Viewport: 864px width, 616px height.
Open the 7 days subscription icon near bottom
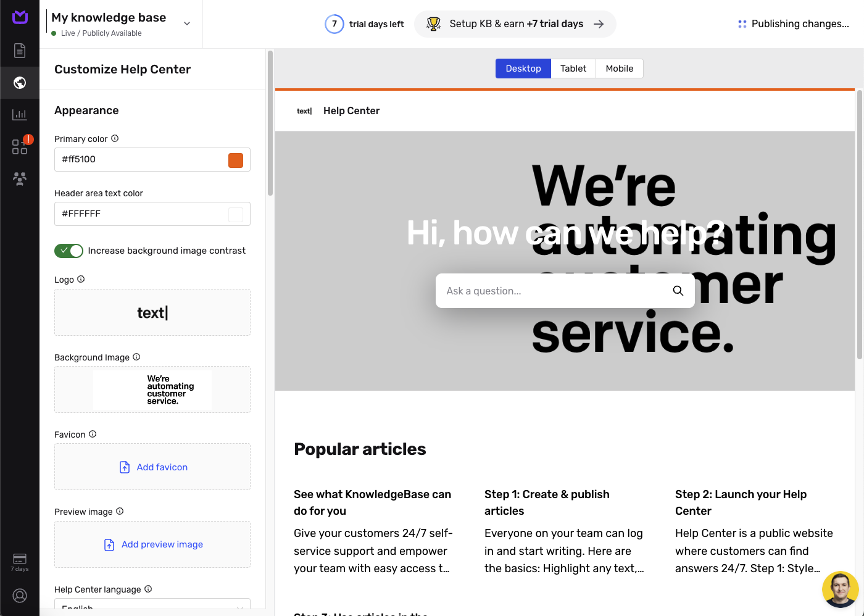(19, 560)
